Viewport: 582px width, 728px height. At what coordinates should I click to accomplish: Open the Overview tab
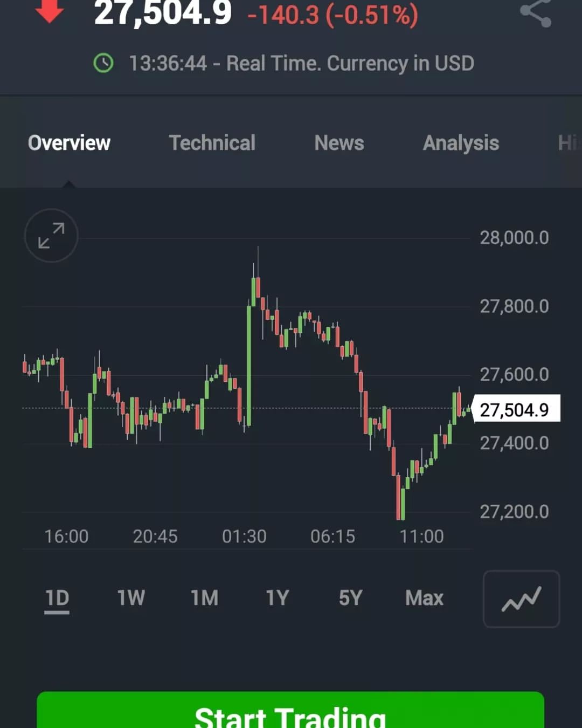click(x=69, y=143)
